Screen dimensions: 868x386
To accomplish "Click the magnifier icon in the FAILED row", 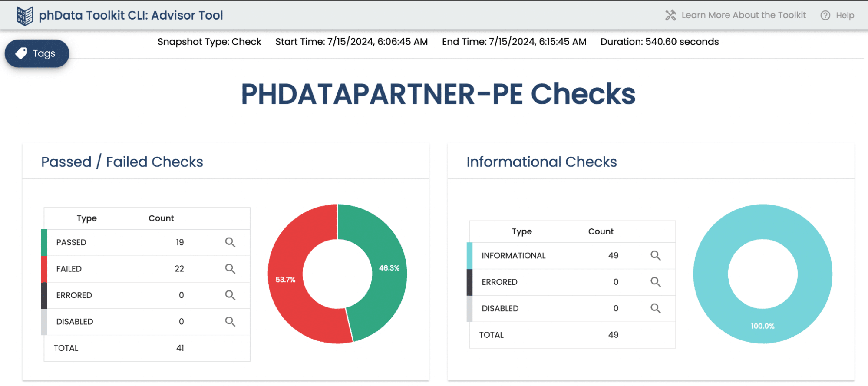I will pyautogui.click(x=230, y=269).
